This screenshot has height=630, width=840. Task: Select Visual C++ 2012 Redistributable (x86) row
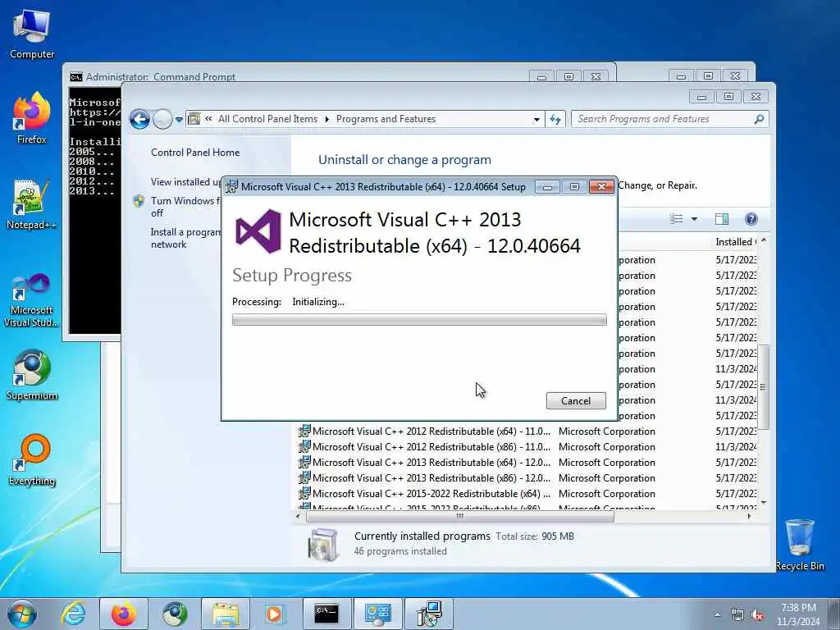[527, 447]
